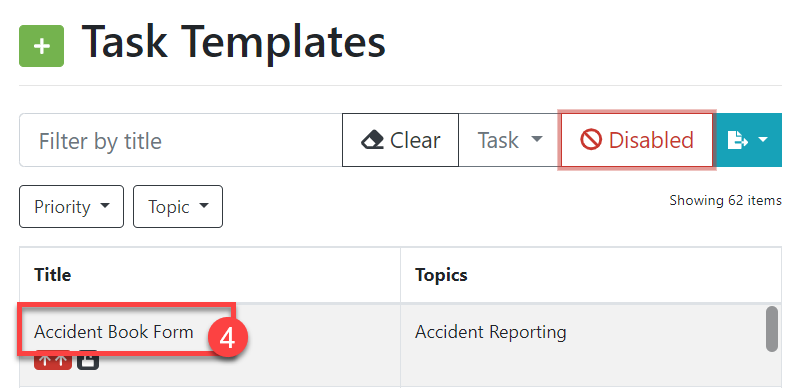The width and height of the screenshot is (795, 388).
Task: Click the red number 4 annotation marker
Action: (228, 338)
